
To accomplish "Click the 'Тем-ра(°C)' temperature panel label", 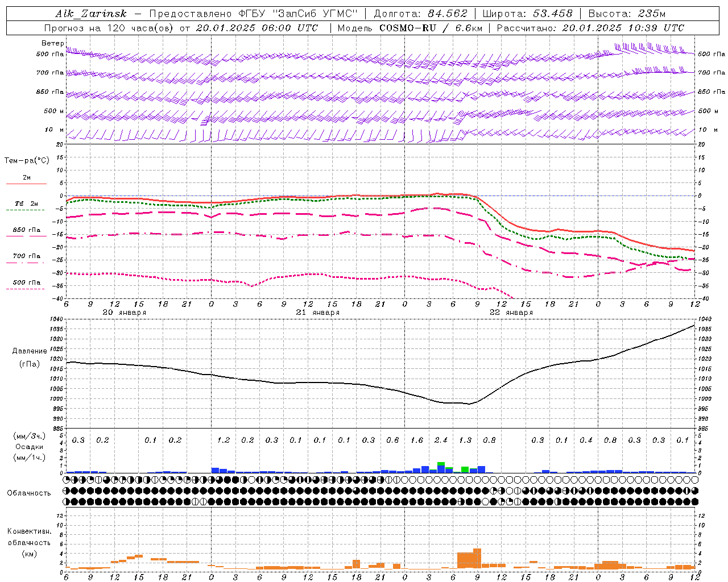I will click(x=27, y=161).
